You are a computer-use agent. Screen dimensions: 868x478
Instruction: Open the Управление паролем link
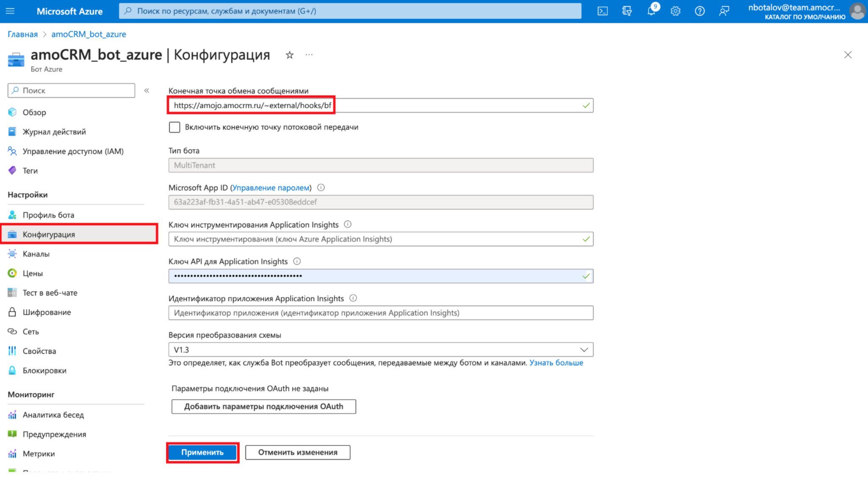[270, 187]
